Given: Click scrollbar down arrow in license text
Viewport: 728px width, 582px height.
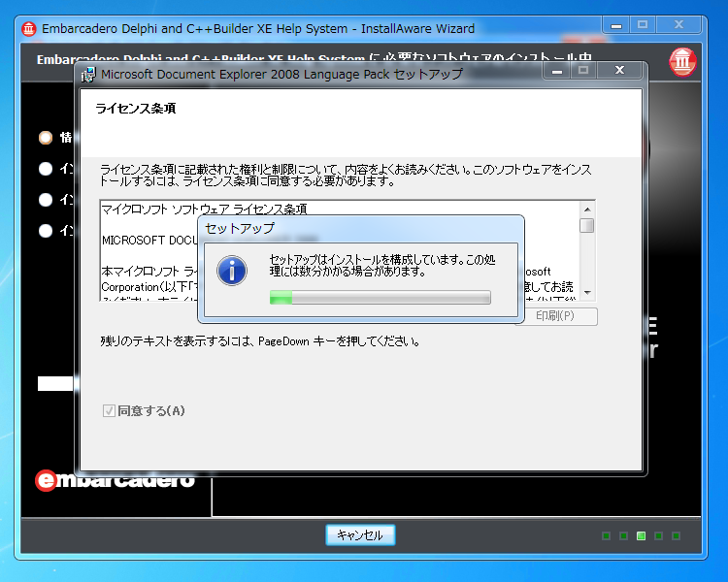Looking at the screenshot, I should coord(587,292).
